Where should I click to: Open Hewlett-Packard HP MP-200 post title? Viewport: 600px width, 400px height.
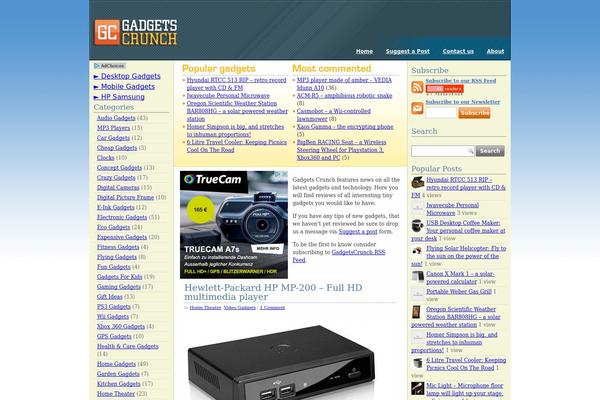(273, 292)
